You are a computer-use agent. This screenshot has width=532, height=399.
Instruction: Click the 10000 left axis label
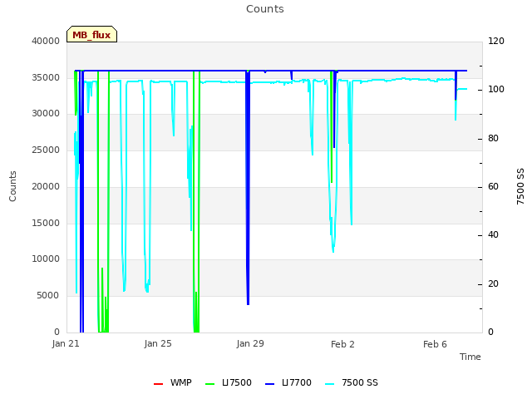[46, 259]
